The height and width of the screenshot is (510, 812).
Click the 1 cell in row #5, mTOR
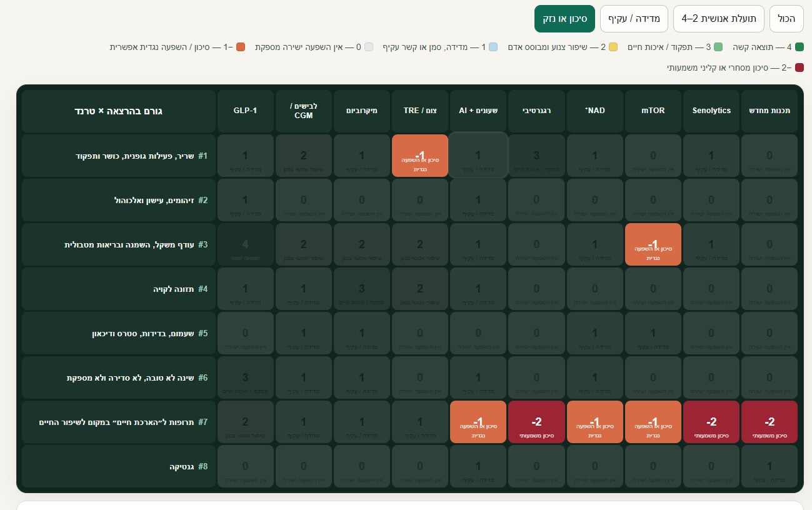pos(653,333)
